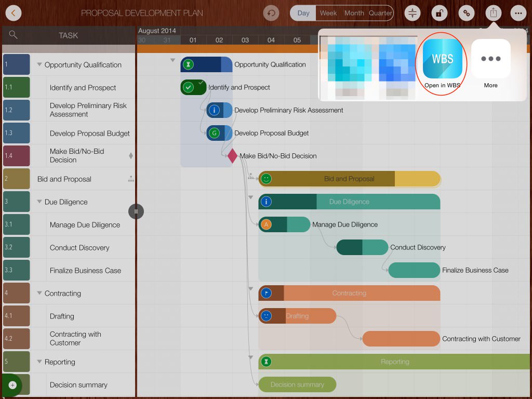The width and height of the screenshot is (532, 399).
Task: Click the Make Bid/No-Bid Decision milestone diamond
Action: [x=232, y=156]
